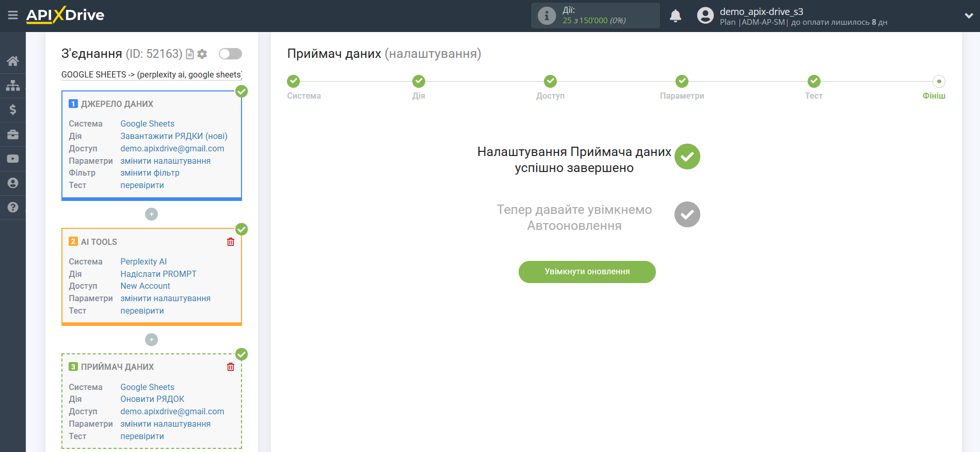The height and width of the screenshot is (452, 980).
Task: Open the YouTube video sidebar icon
Action: 13,159
